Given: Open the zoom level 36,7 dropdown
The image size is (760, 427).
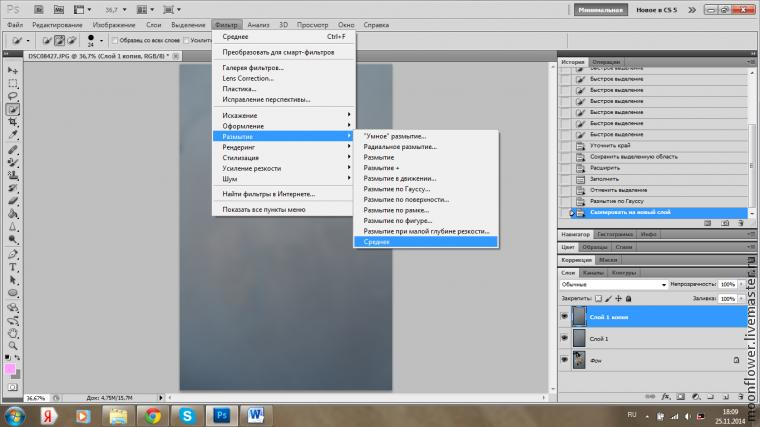Looking at the screenshot, I should (x=125, y=10).
